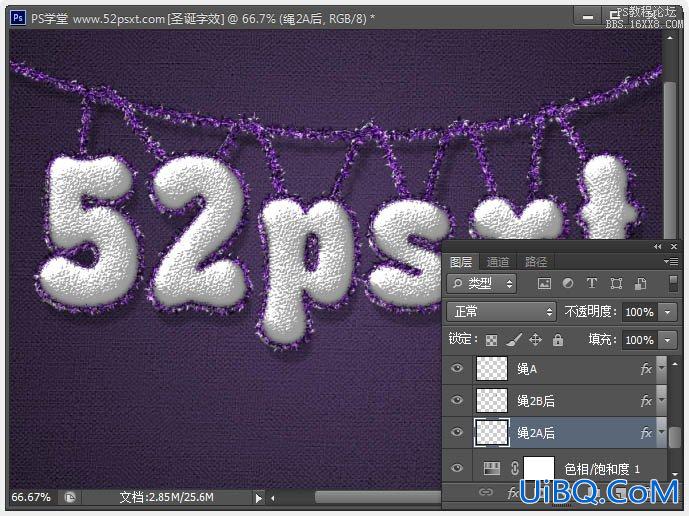Viewport: 689px width, 516px height.
Task: Click the 文档:2.85M/25.6M status text
Action: [167, 497]
